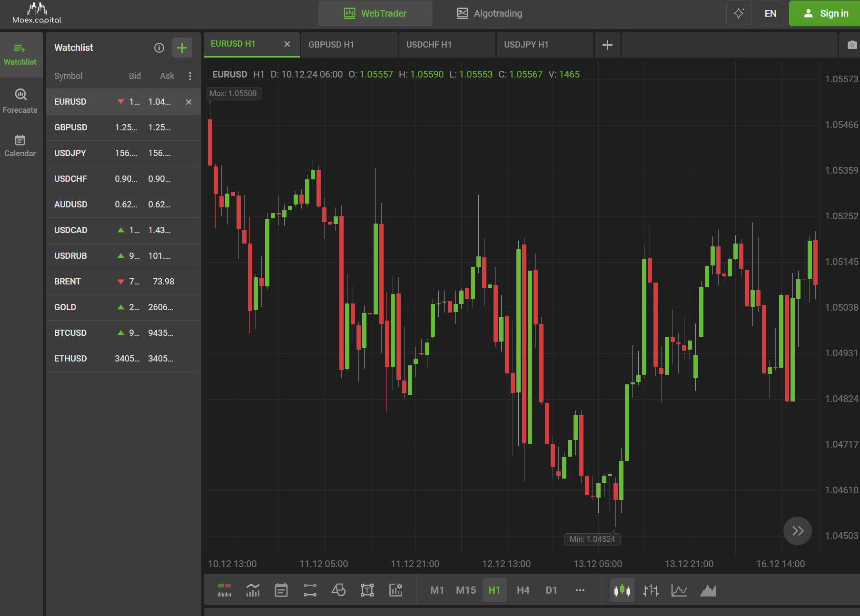Switch chart type to line
This screenshot has width=860, height=616.
[x=679, y=590]
